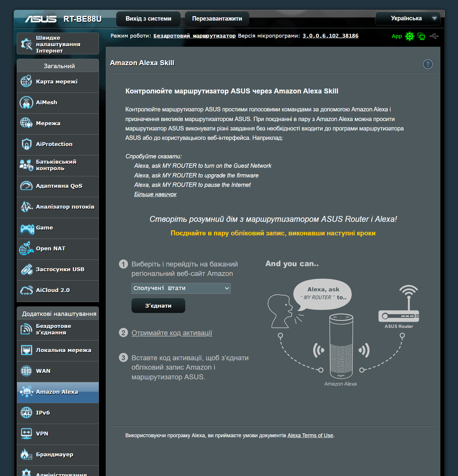The height and width of the screenshot is (476, 458).
Task: Click the З'єднати button
Action: click(x=158, y=306)
